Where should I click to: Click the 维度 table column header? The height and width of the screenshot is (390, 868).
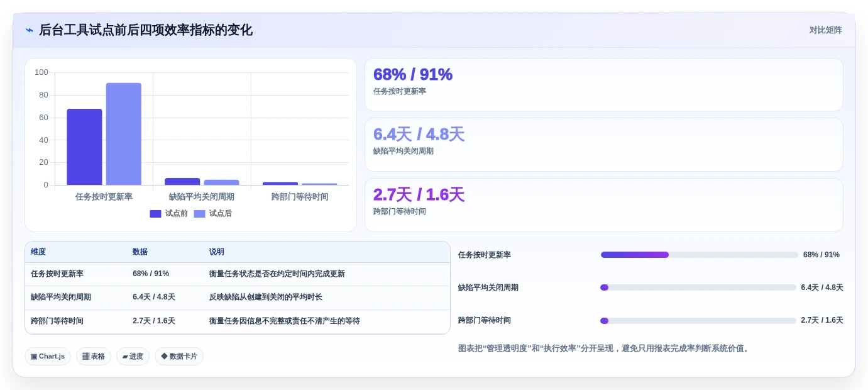[x=38, y=252]
